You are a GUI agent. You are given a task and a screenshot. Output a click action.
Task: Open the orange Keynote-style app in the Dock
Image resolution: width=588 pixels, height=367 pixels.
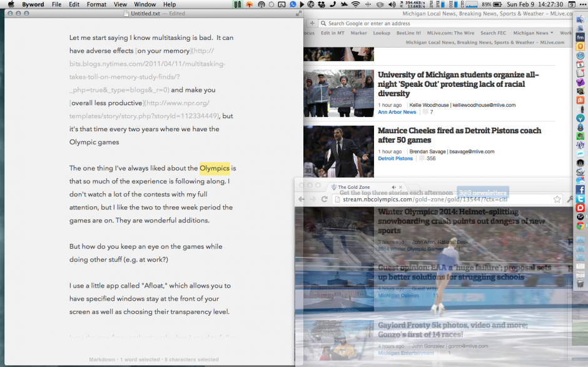click(x=580, y=99)
